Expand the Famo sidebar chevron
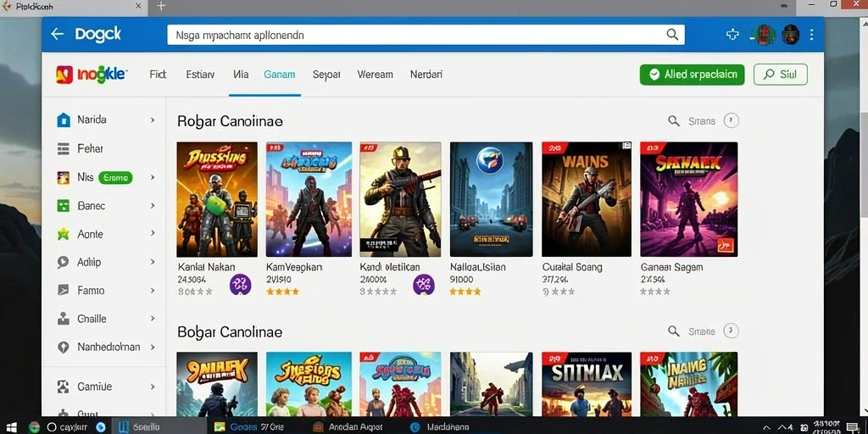 click(x=153, y=290)
